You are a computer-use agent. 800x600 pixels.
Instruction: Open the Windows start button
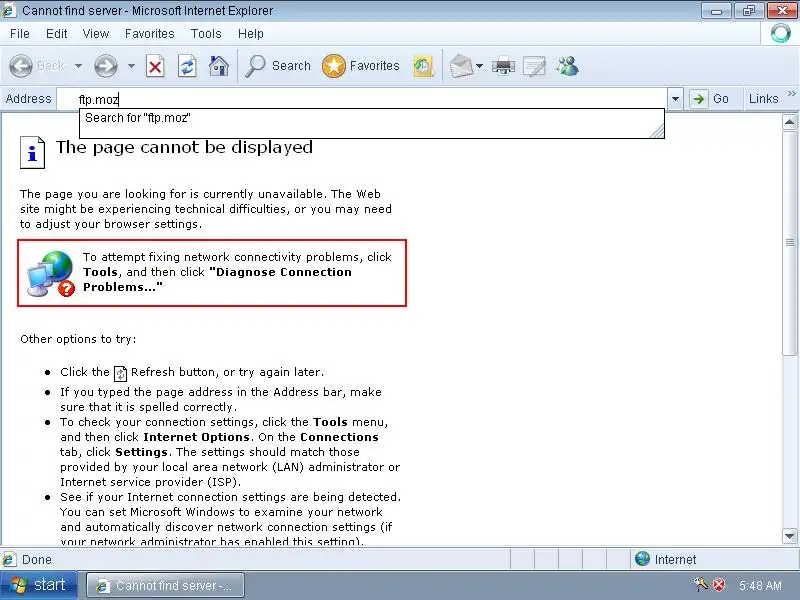tap(39, 585)
